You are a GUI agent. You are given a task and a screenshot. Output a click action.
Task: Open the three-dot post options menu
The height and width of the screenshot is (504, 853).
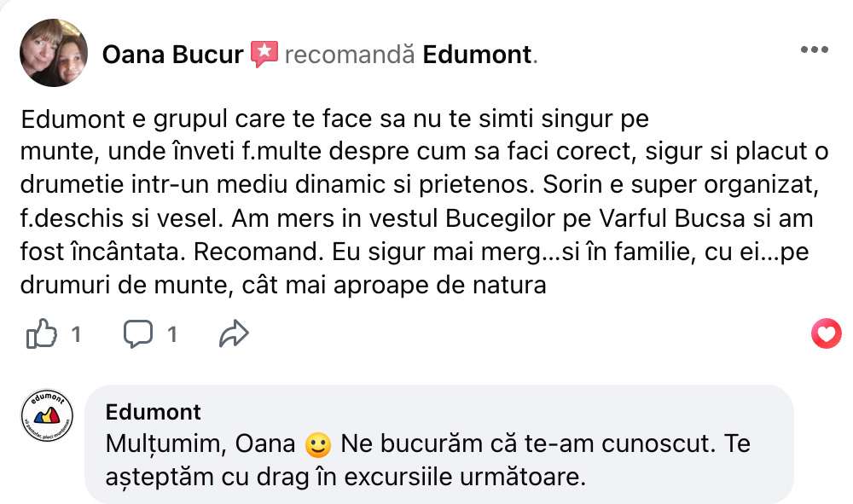[815, 49]
